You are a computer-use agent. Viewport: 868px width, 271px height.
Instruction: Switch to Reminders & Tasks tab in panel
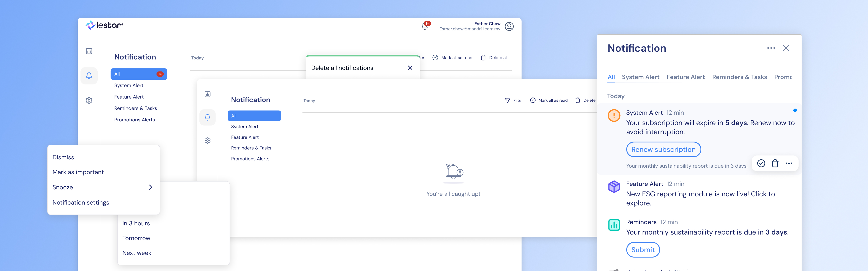pyautogui.click(x=739, y=77)
